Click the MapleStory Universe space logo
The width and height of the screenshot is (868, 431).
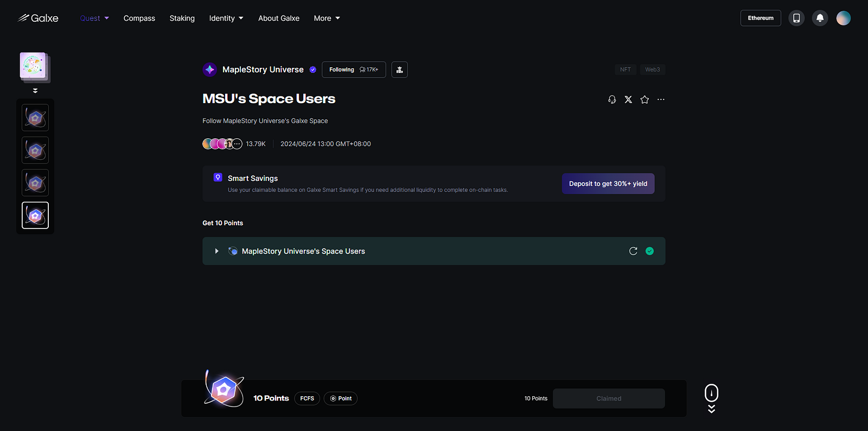[210, 69]
